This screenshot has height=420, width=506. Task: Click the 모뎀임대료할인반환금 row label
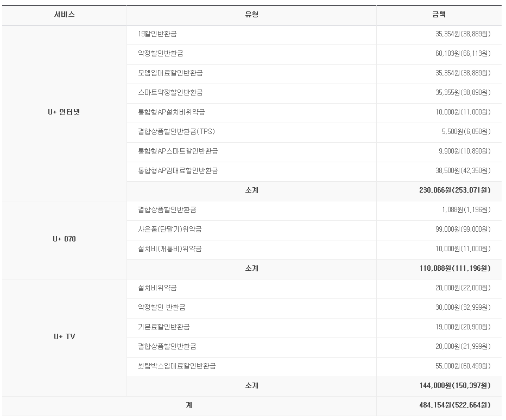click(x=170, y=73)
